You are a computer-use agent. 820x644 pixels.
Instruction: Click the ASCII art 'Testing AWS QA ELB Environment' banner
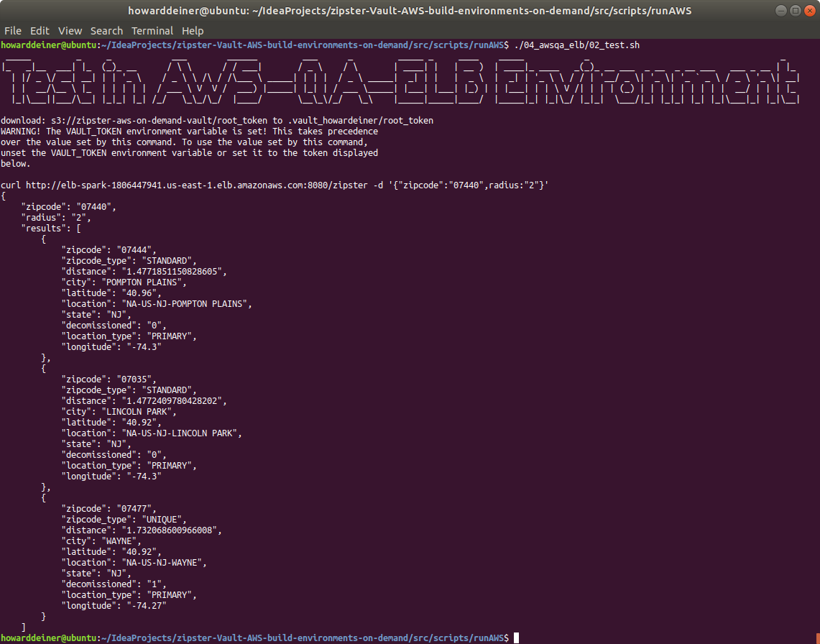tap(400, 81)
